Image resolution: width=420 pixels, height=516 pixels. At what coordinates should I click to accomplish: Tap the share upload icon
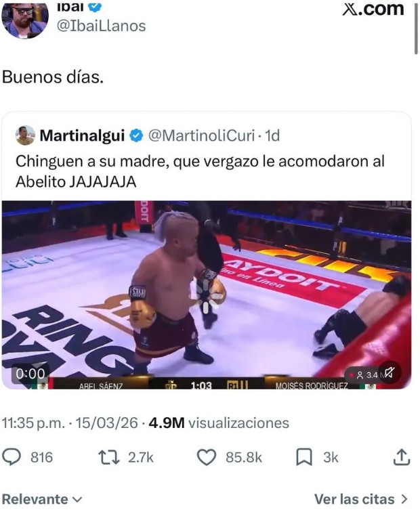402,457
